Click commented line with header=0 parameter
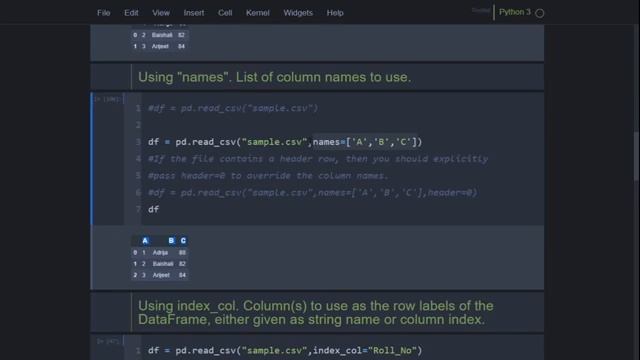The width and height of the screenshot is (640, 360). pos(312,192)
